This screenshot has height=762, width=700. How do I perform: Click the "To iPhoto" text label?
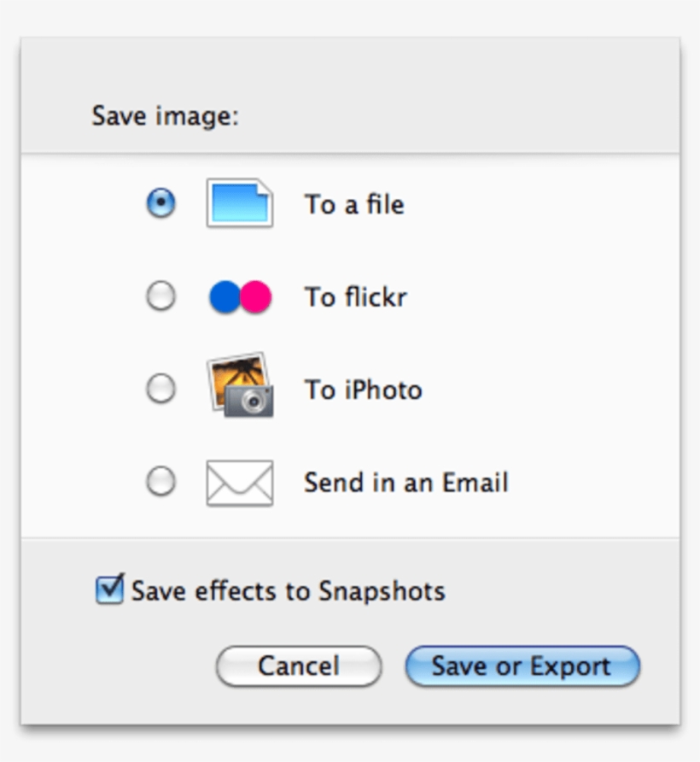(x=364, y=390)
